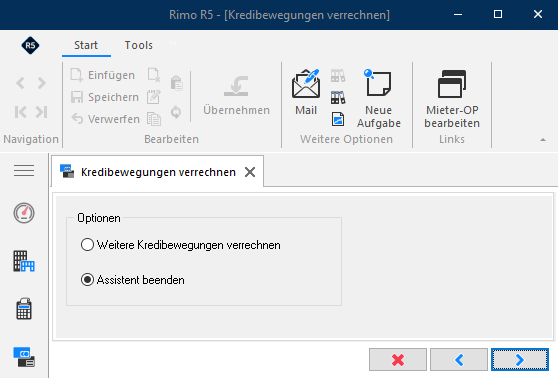Click the edit pencil icon beside Speichern
The height and width of the screenshot is (378, 558).
(x=154, y=97)
